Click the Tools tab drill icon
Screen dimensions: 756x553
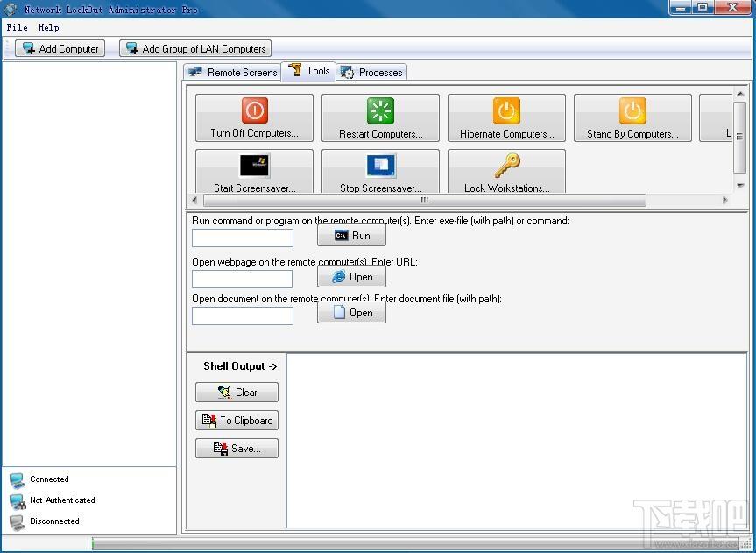tap(295, 69)
